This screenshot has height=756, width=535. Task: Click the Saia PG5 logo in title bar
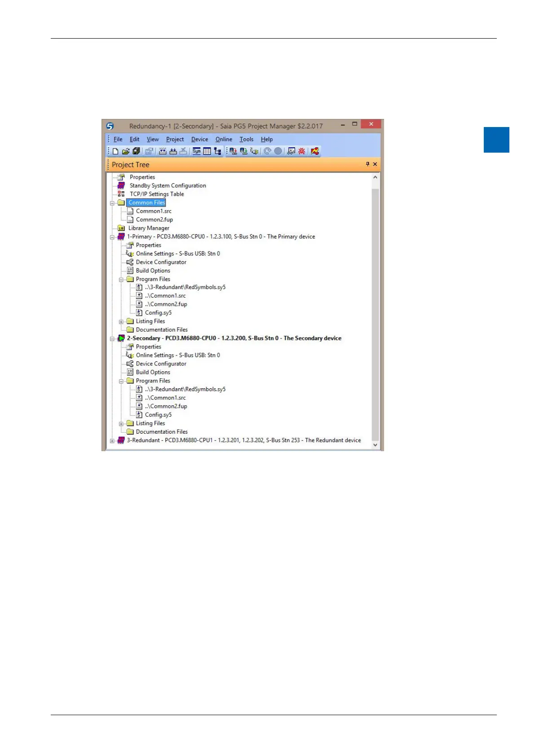tap(110, 126)
